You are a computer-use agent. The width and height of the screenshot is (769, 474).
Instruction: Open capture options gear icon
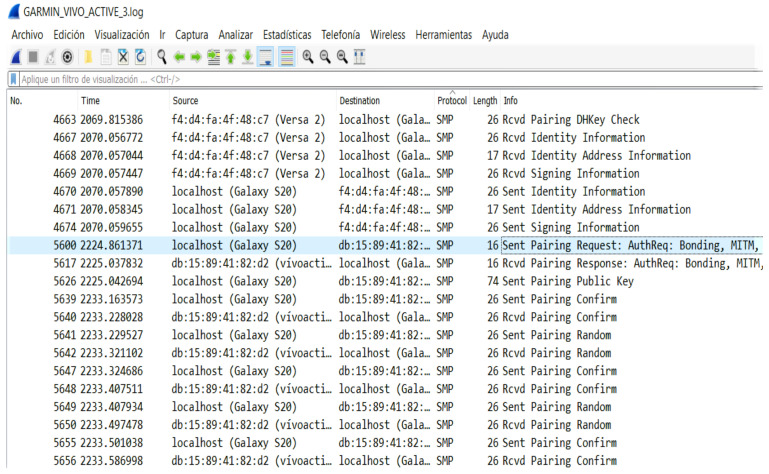[67, 57]
